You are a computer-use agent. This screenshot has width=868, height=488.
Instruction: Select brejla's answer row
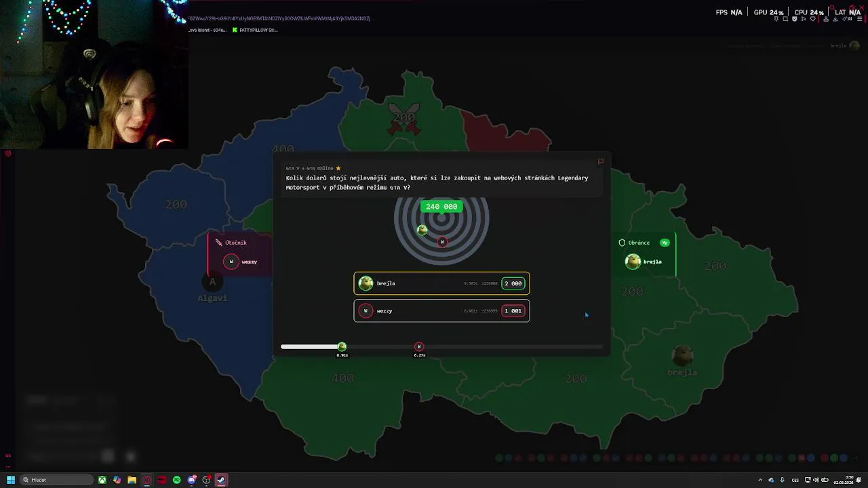pos(441,283)
